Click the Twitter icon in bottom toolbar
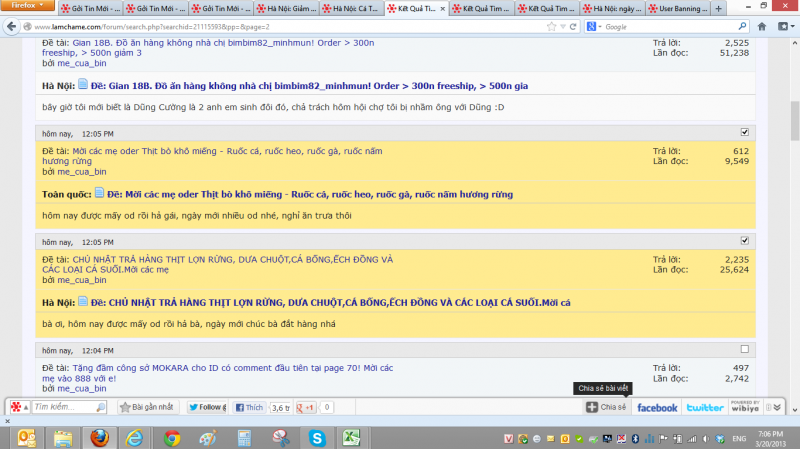This screenshot has height=449, width=800. pos(705,408)
